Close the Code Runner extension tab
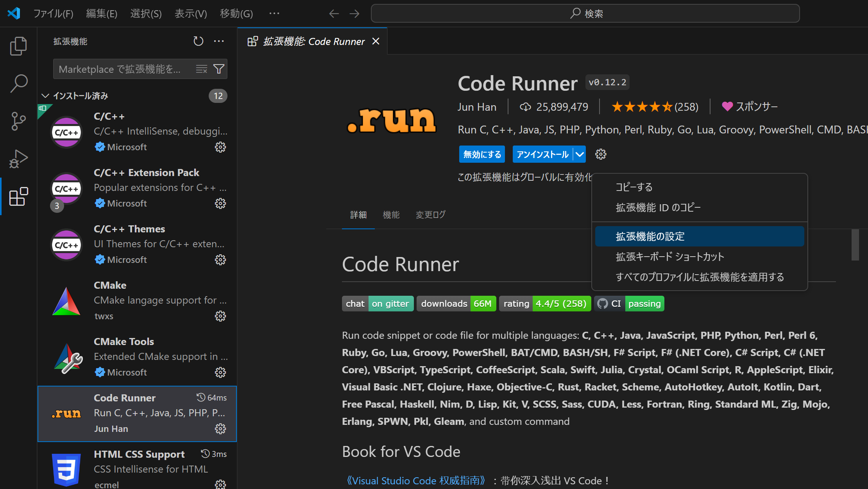This screenshot has height=489, width=868. (x=376, y=41)
